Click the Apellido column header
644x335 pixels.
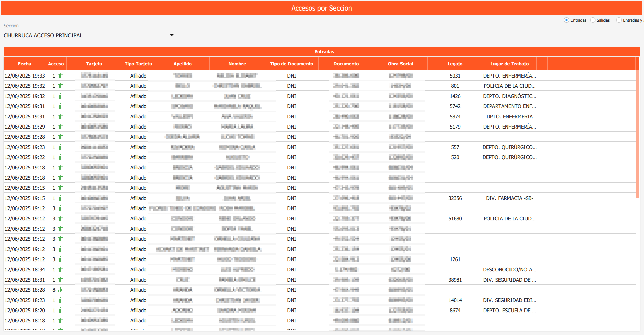(x=183, y=64)
